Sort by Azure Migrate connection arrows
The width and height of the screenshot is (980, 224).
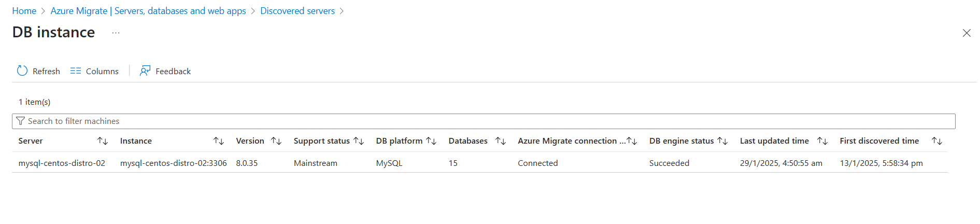[632, 141]
